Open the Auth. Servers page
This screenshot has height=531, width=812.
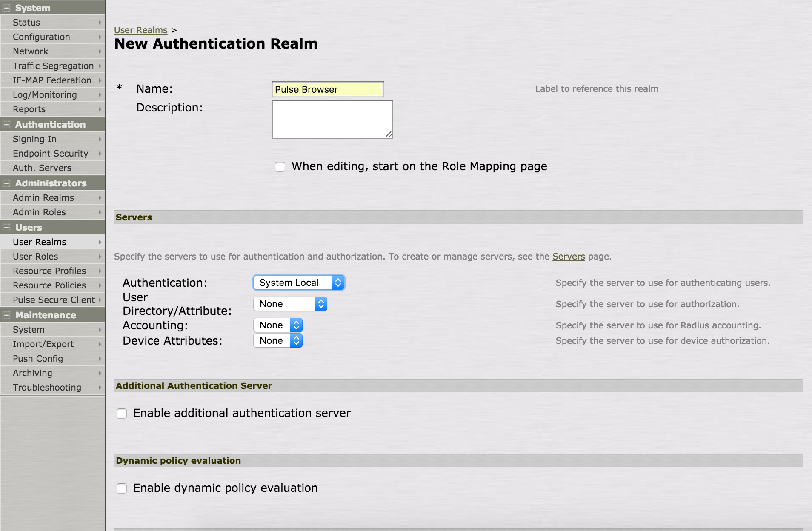(x=42, y=168)
